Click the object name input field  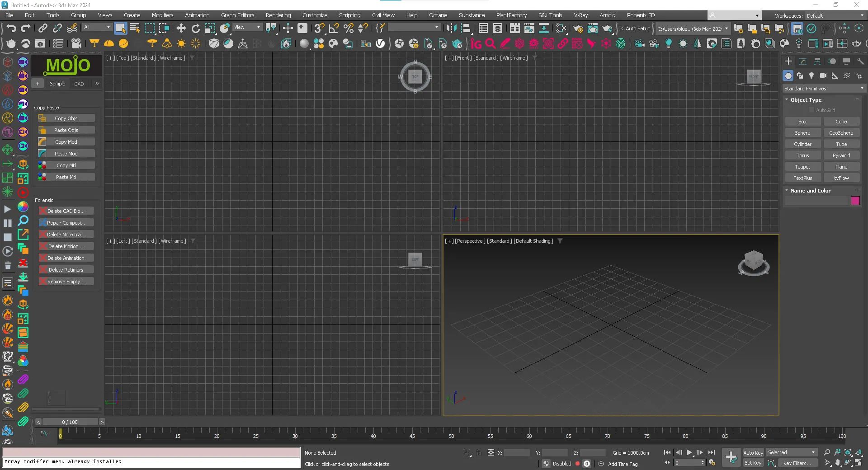click(x=816, y=201)
